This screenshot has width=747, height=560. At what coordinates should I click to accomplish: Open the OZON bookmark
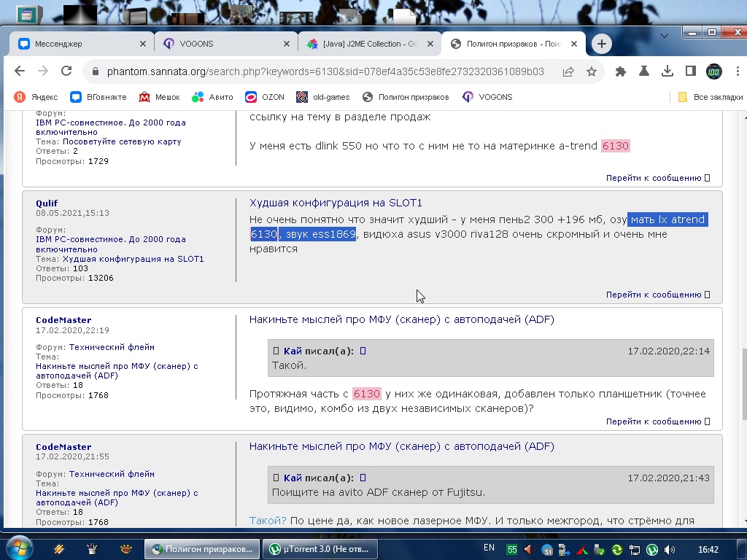[265, 97]
